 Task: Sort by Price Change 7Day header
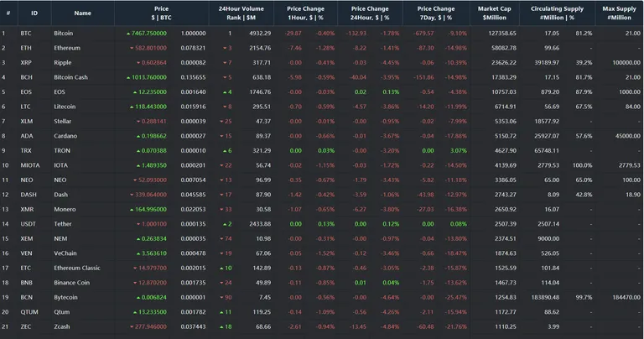tap(436, 13)
